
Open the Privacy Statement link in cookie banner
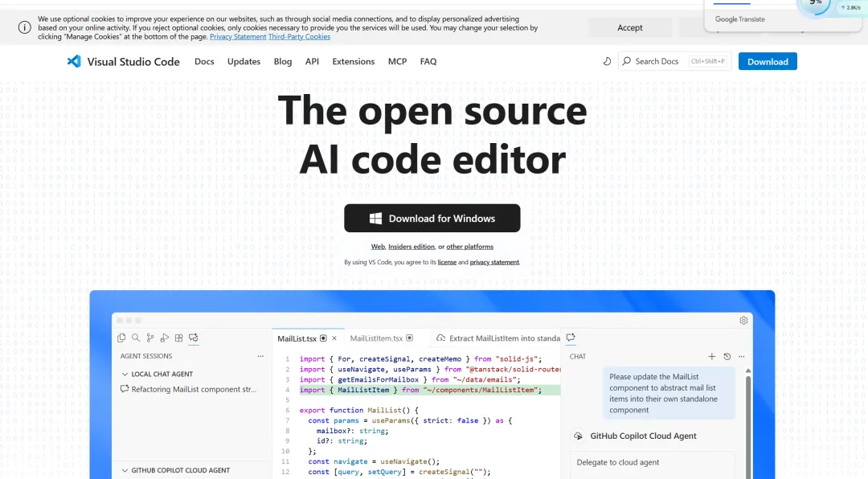coord(238,36)
